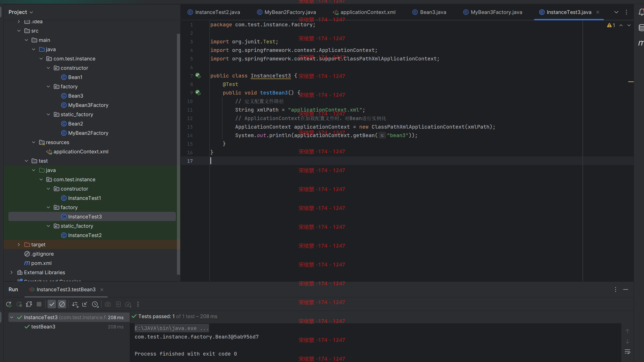Open the Notifications bell
The height and width of the screenshot is (362, 644).
[x=641, y=12]
